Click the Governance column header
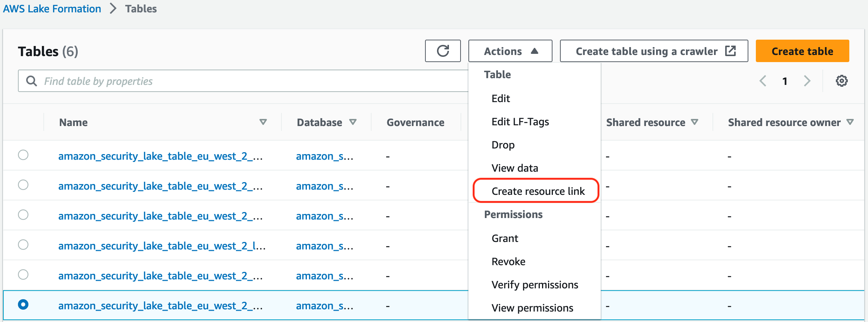 (415, 122)
